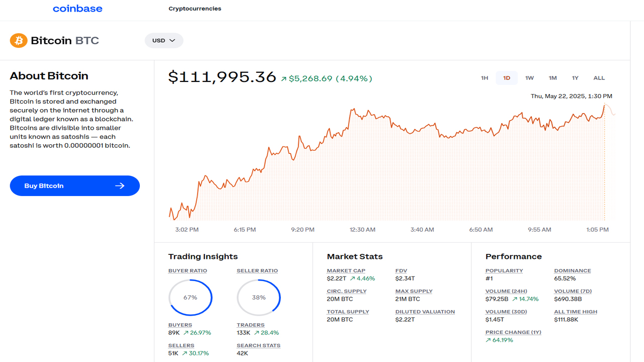Click the sellers 30.17% up-arrow icon
The width and height of the screenshot is (644, 362).
tap(185, 353)
